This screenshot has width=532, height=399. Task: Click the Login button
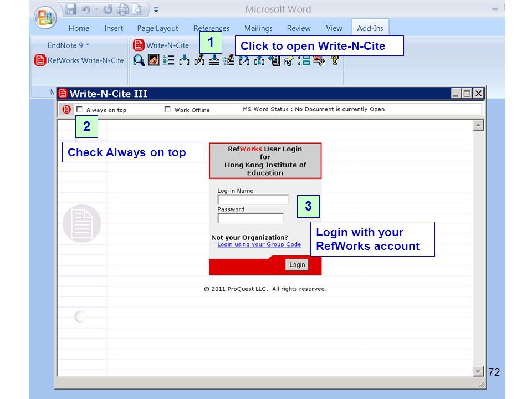tap(297, 265)
